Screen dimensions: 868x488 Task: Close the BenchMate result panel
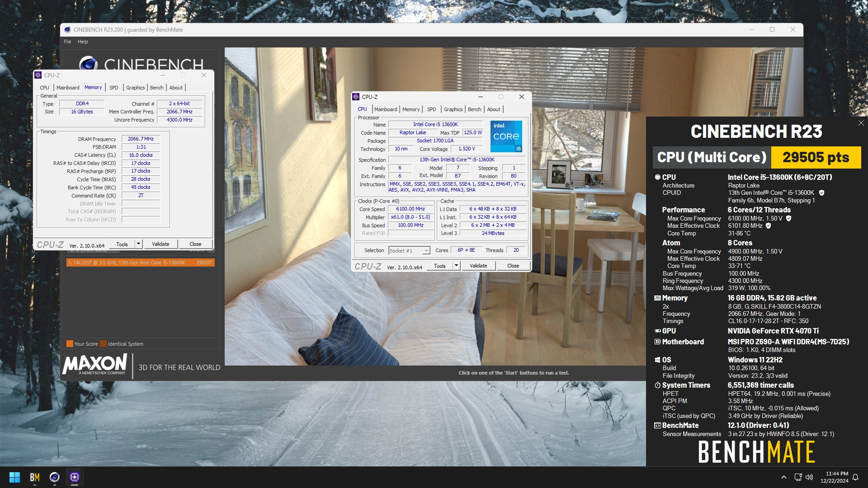click(861, 123)
